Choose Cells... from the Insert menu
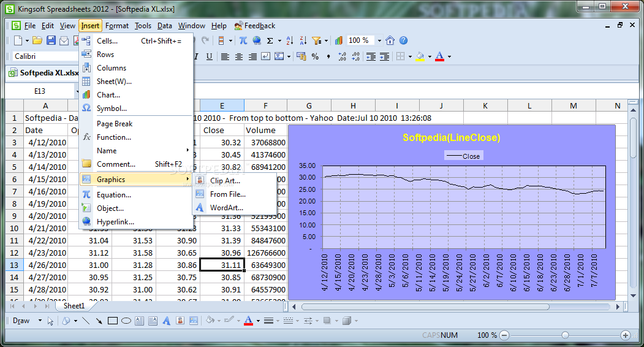 136,40
